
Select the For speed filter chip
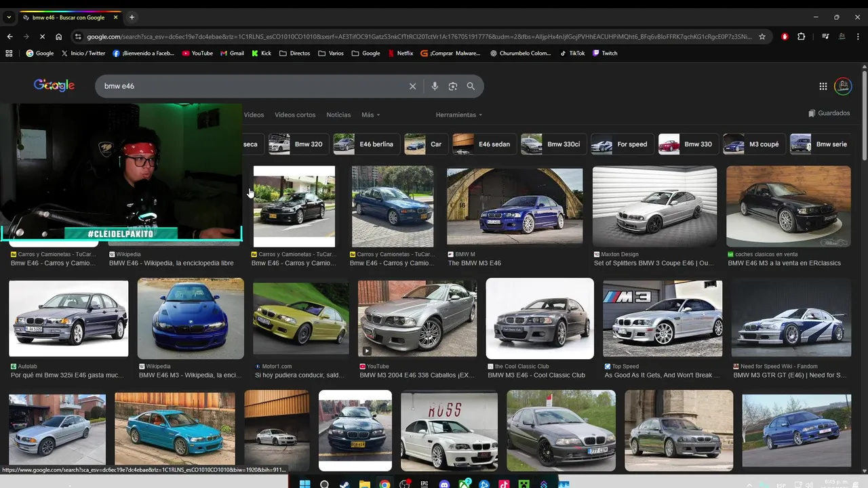tap(621, 144)
